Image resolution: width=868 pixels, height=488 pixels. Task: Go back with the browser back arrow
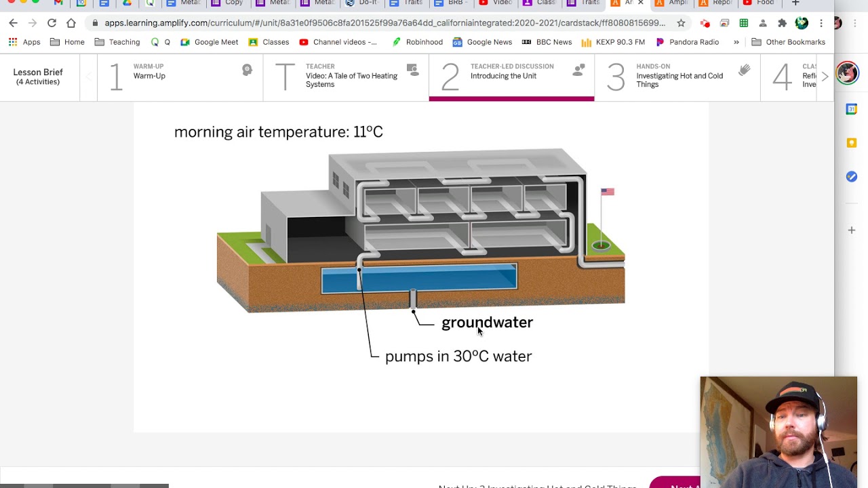(13, 23)
